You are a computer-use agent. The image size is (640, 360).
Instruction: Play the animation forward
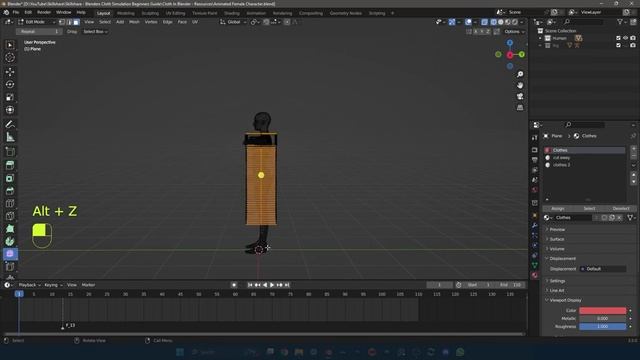pos(272,285)
